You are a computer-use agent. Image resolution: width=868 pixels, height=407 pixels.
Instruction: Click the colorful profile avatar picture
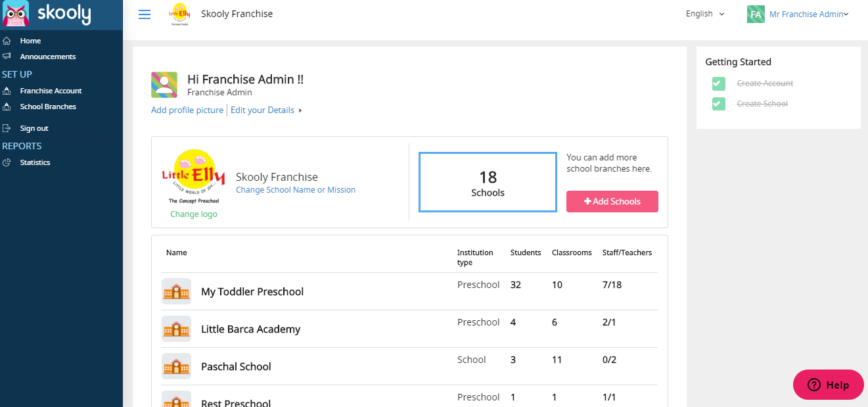click(x=164, y=85)
